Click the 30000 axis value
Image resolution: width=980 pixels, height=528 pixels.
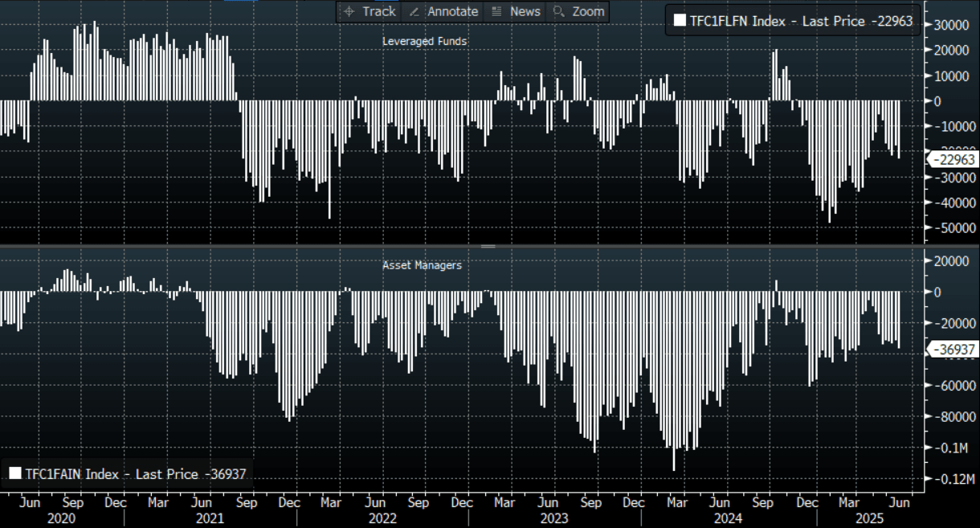point(951,25)
